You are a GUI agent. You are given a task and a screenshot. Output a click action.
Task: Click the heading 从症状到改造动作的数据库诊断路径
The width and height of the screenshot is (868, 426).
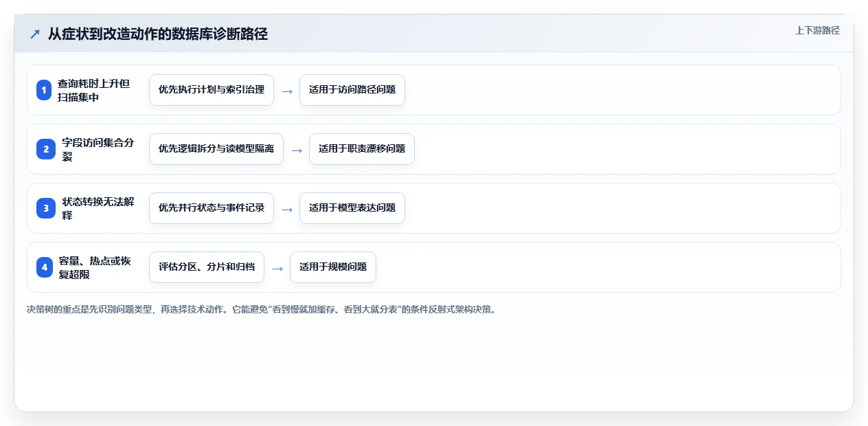pyautogui.click(x=158, y=34)
